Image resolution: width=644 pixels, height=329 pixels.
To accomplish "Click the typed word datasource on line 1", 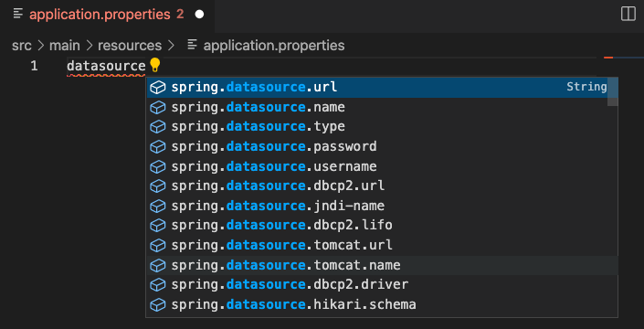I will tap(106, 66).
